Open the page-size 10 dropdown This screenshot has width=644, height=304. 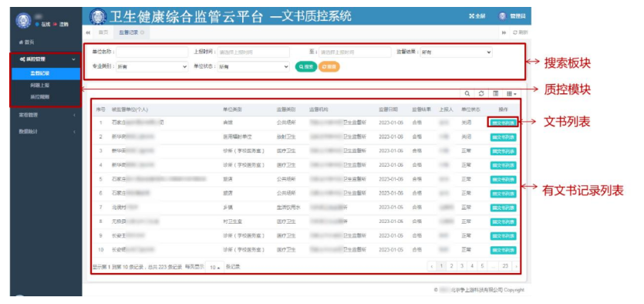click(x=214, y=267)
